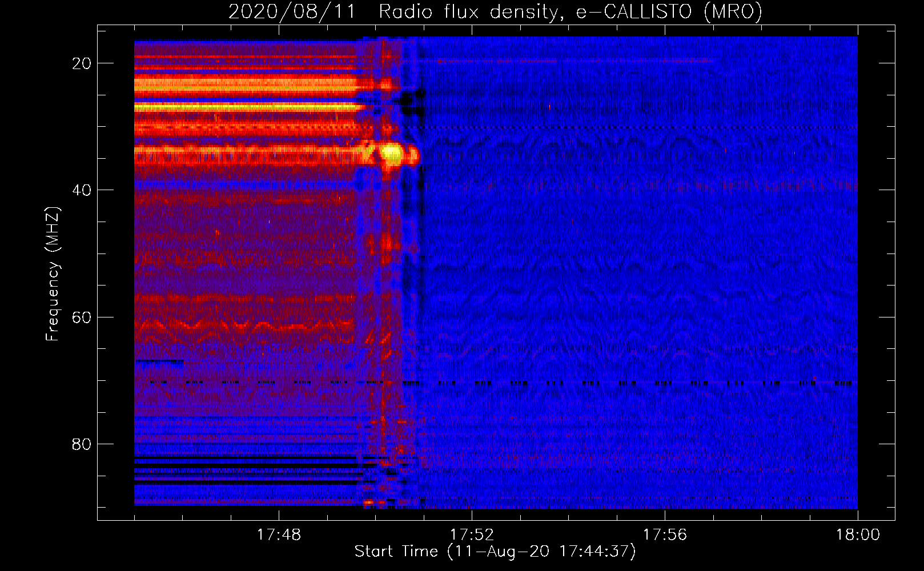Click the 'Start Time (11-Aug-20 17:44:37)' label
The image size is (924, 571).
pyautogui.click(x=495, y=552)
